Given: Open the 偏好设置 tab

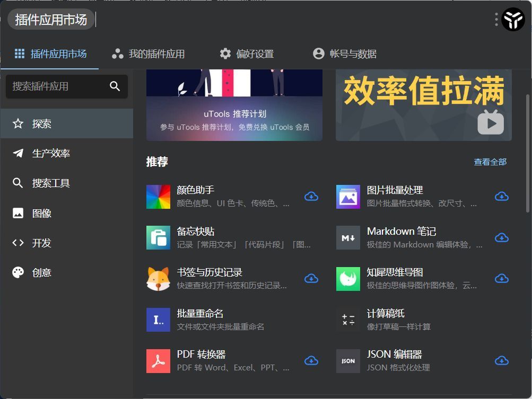Looking at the screenshot, I should [247, 54].
